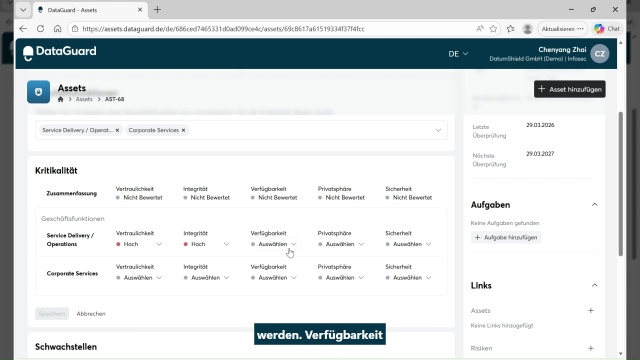Open browser home page icon
This screenshot has width=640, height=360.
click(x=58, y=29)
